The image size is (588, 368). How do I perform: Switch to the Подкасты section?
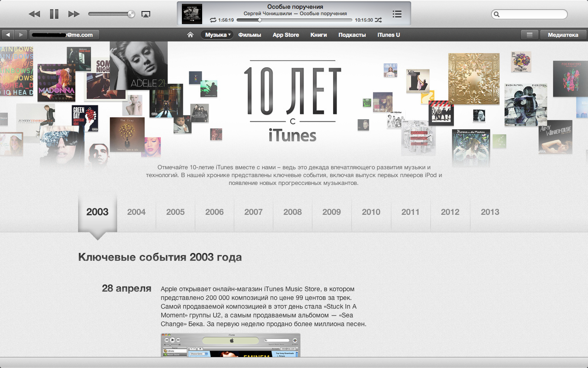(x=352, y=35)
